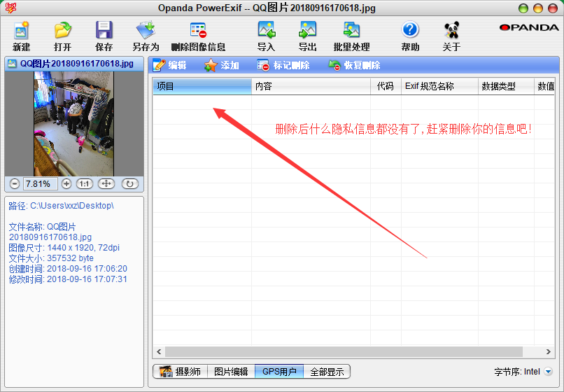Click the 内容 column header
Viewport: 564px width, 392px height.
point(311,86)
